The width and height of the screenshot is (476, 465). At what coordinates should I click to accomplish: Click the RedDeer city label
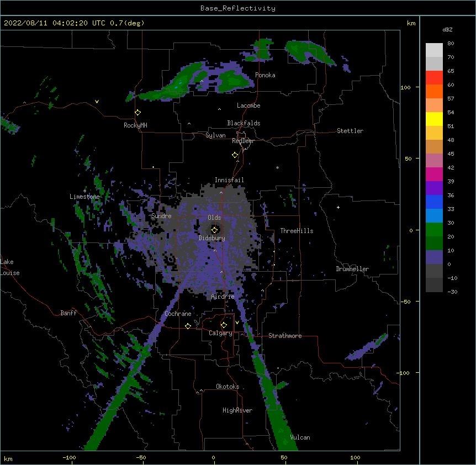coord(243,141)
